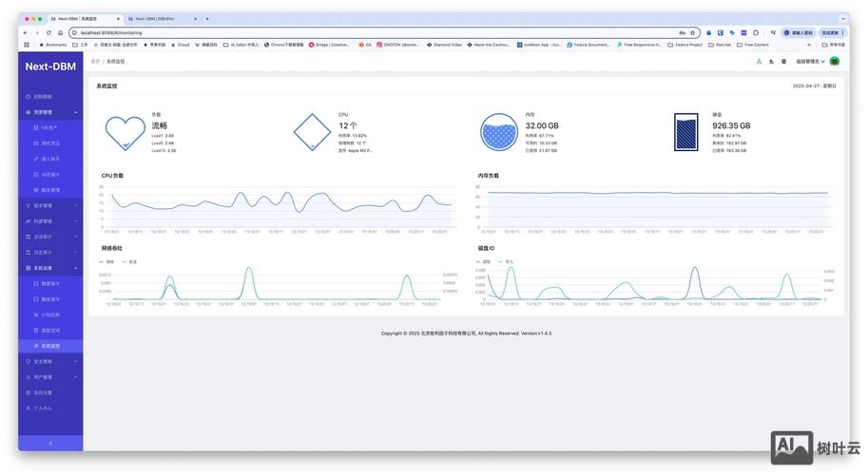Viewport: 868px width, 475px height.
Task: Open 个人中心 in the sidebar
Action: click(x=43, y=408)
